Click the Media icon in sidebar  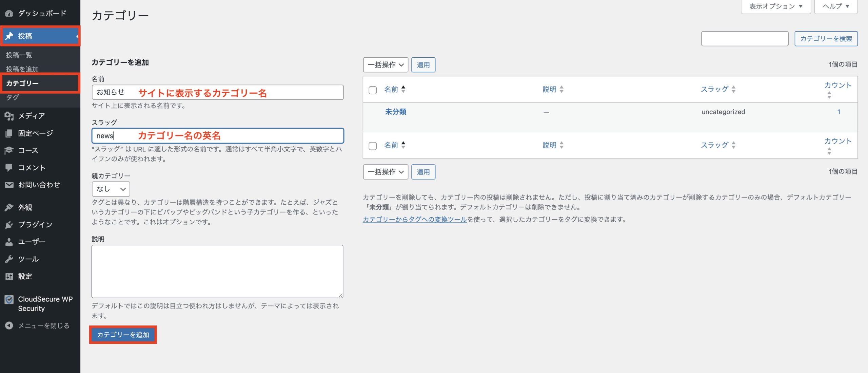click(9, 116)
